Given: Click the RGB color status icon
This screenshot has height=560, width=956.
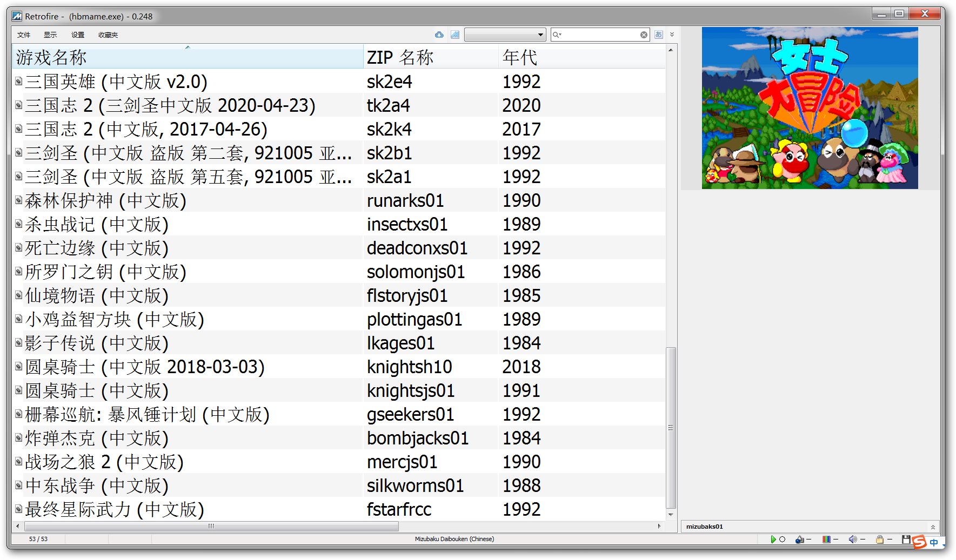Looking at the screenshot, I should click(x=826, y=539).
